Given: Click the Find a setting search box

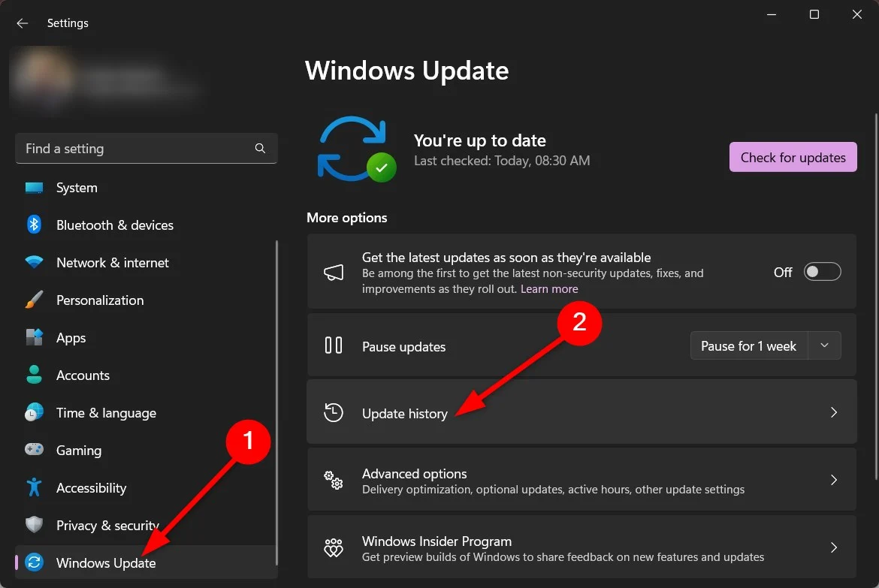Looking at the screenshot, I should pos(146,148).
